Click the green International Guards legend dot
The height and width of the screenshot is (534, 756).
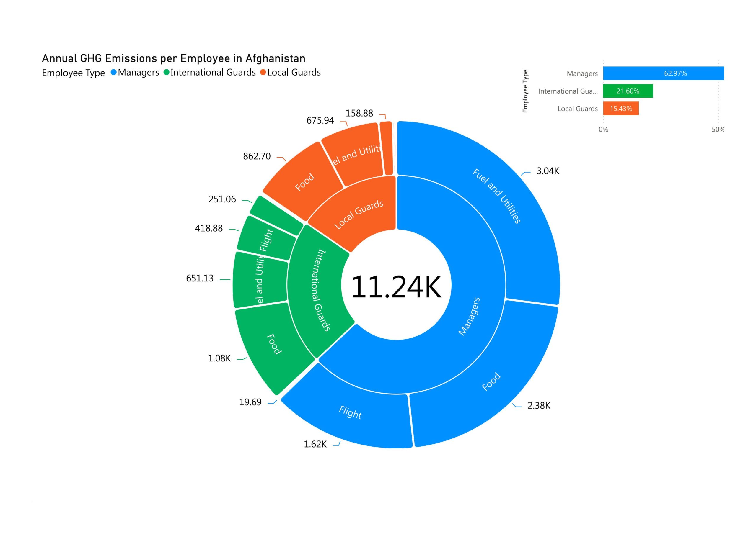[x=166, y=72]
